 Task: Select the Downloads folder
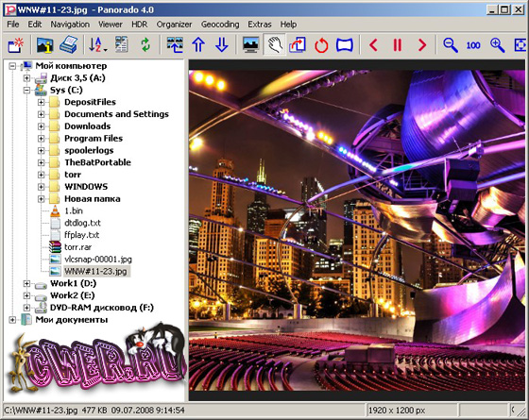(87, 126)
